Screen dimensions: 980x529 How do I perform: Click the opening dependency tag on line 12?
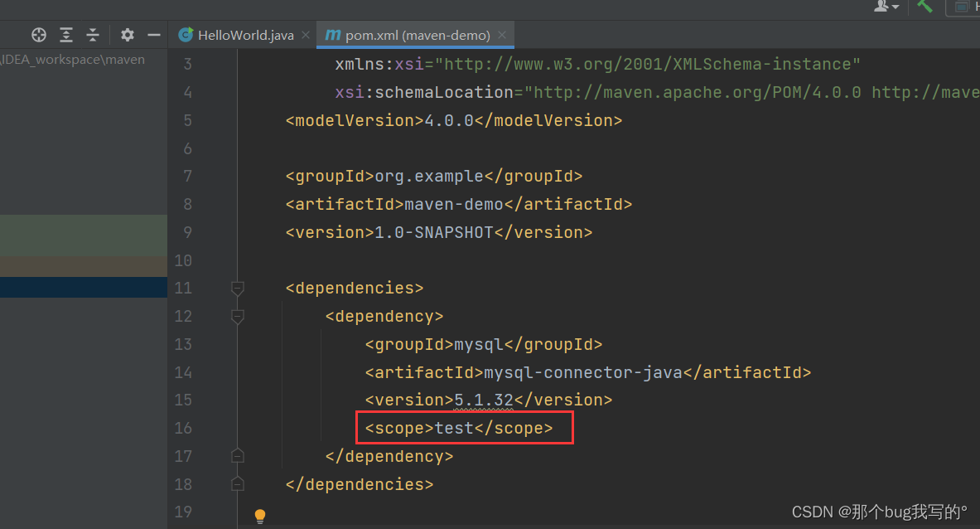tap(384, 317)
